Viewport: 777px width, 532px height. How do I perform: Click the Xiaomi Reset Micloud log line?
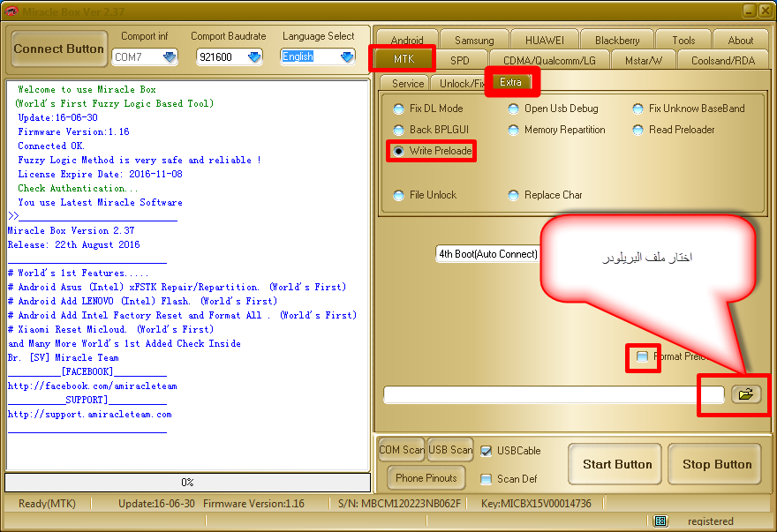pyautogui.click(x=110, y=329)
